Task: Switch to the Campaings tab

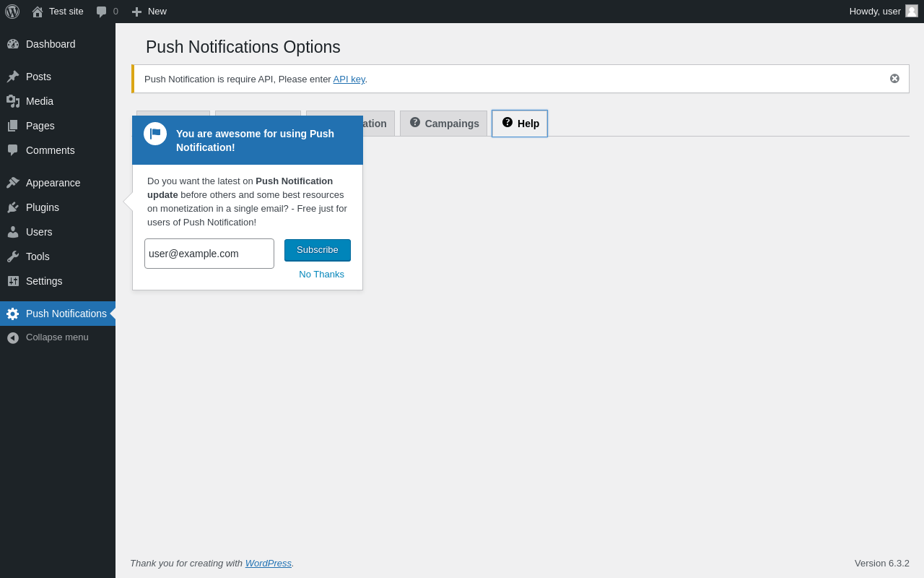Action: pos(444,124)
